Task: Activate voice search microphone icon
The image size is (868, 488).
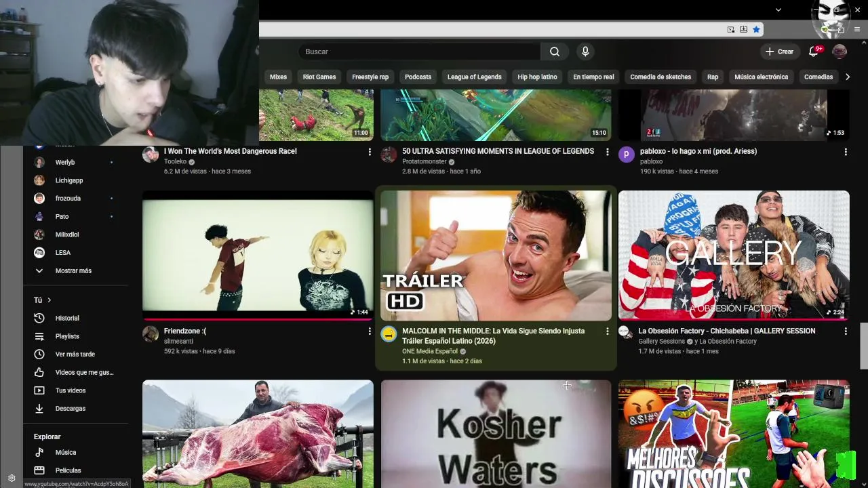Action: (585, 52)
